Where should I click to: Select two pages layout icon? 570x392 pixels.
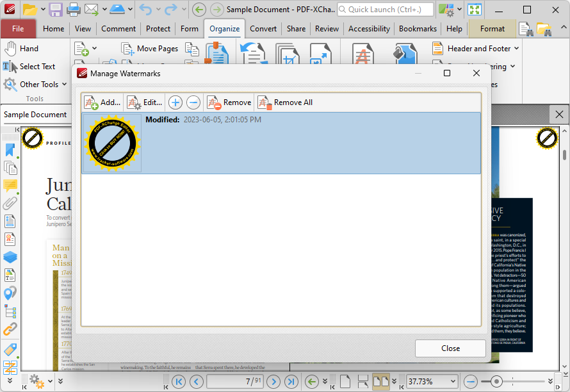381,382
